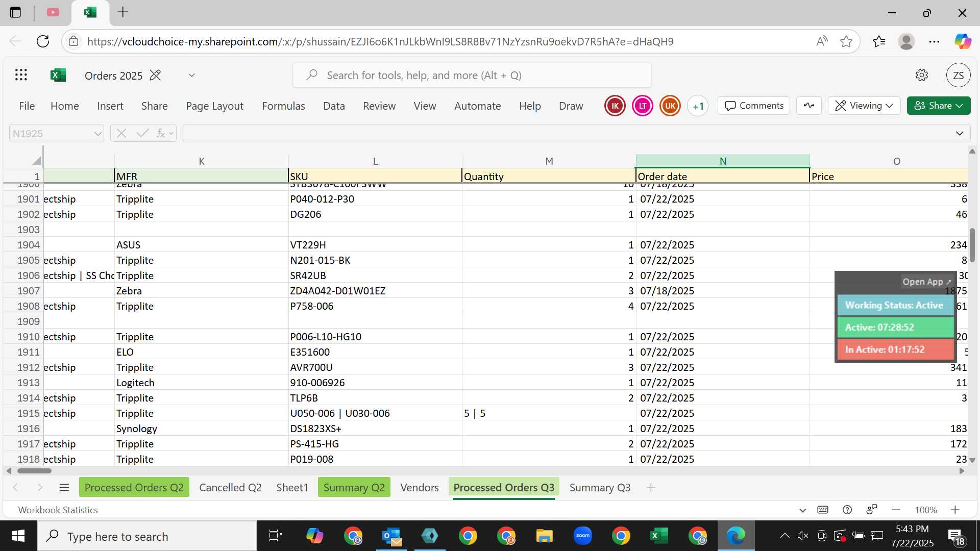Select column N header
980x551 pixels.
tap(723, 161)
